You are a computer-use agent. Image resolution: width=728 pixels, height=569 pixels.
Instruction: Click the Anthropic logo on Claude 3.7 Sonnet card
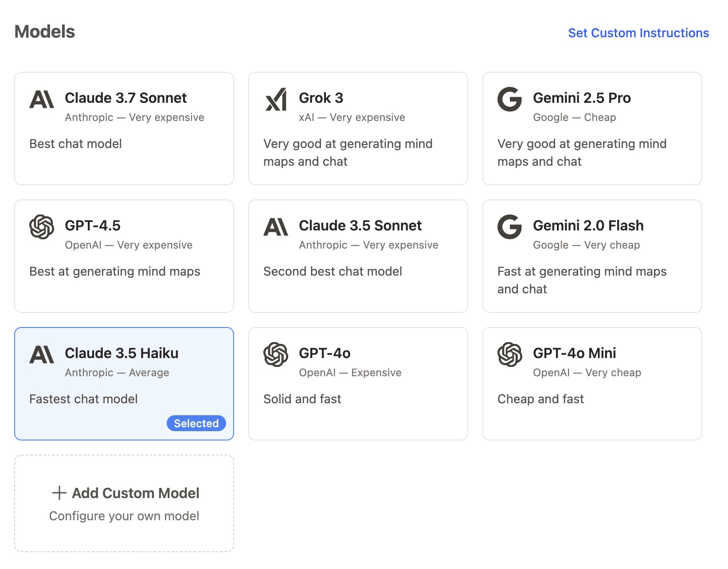coord(42,99)
